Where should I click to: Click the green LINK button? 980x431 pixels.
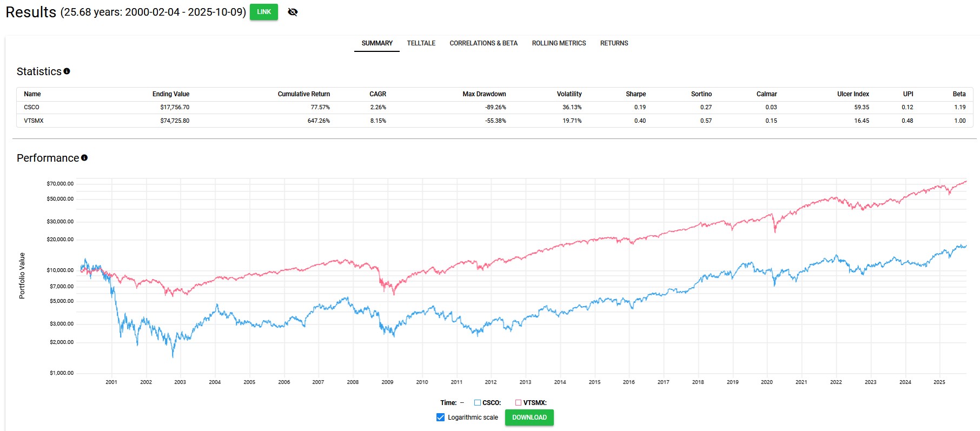(x=264, y=12)
